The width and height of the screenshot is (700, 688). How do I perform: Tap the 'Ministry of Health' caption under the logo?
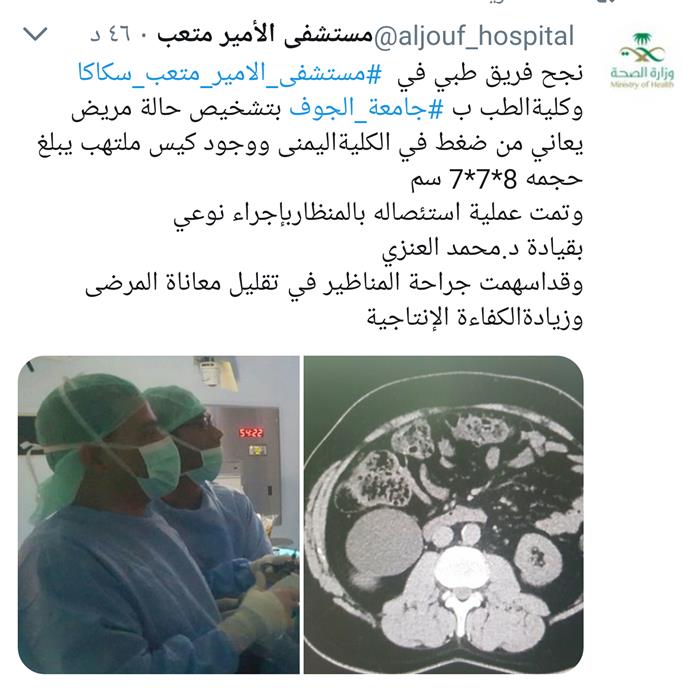(x=642, y=85)
